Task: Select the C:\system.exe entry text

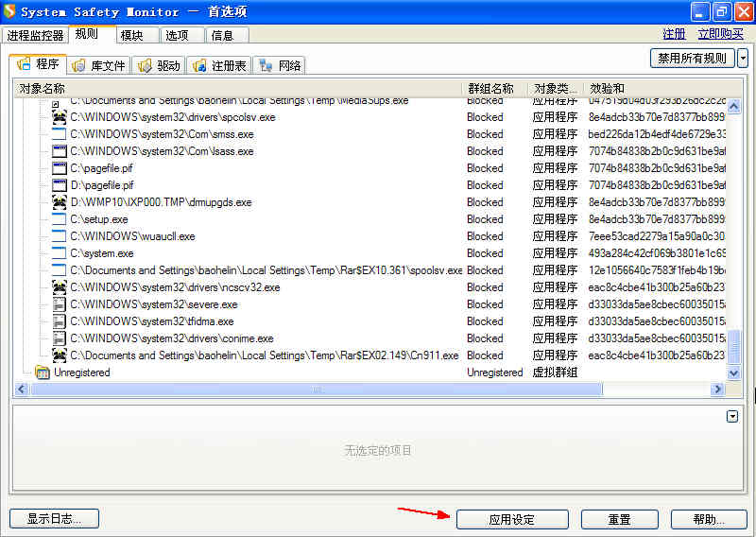Action: click(102, 253)
